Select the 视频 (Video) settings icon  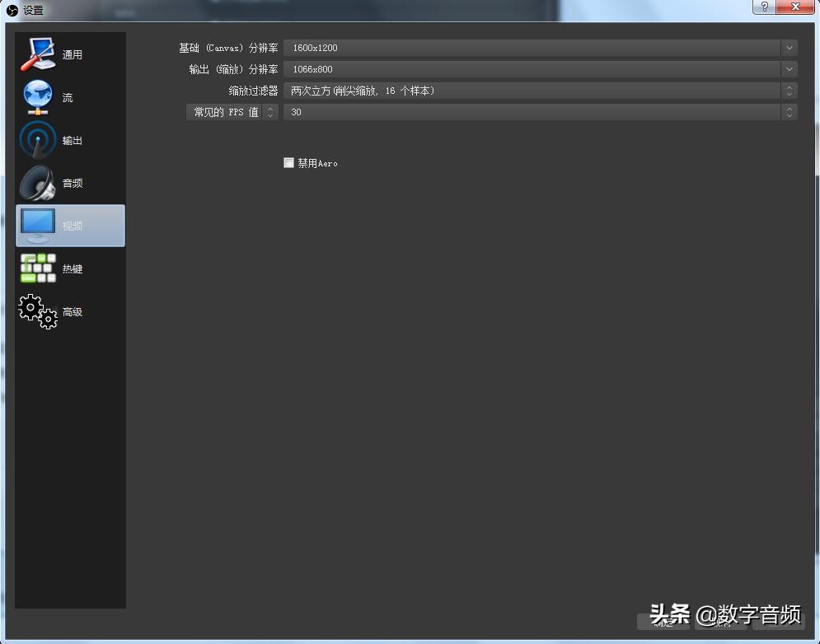[70, 225]
